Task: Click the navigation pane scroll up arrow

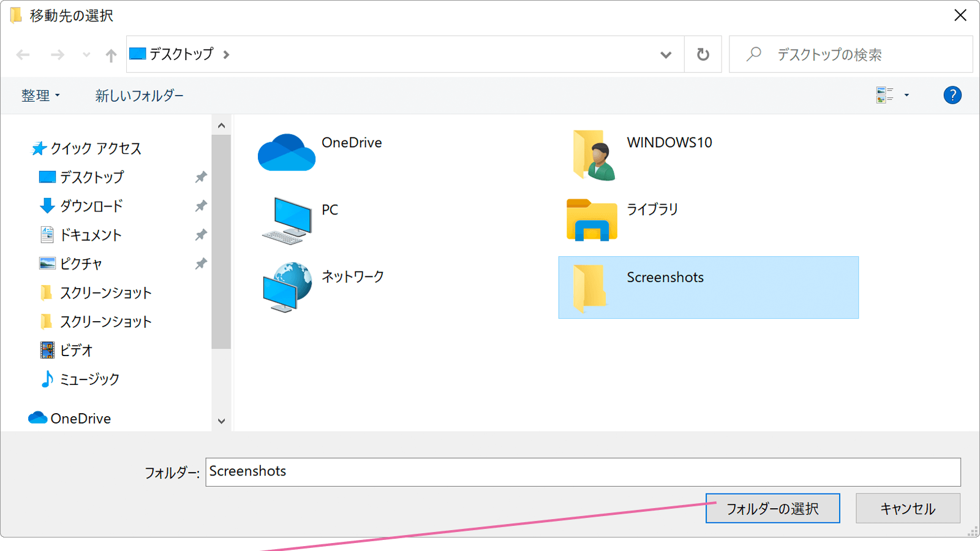Action: tap(221, 126)
